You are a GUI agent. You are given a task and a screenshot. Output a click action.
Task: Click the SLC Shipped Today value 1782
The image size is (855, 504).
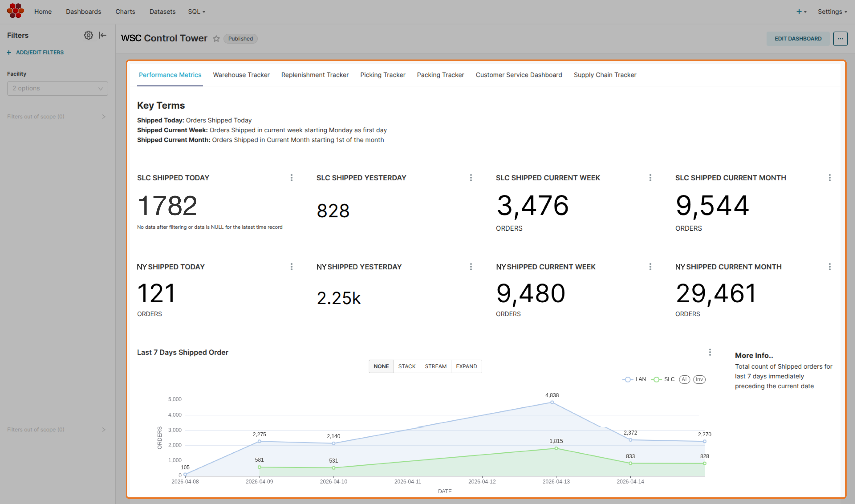[167, 205]
